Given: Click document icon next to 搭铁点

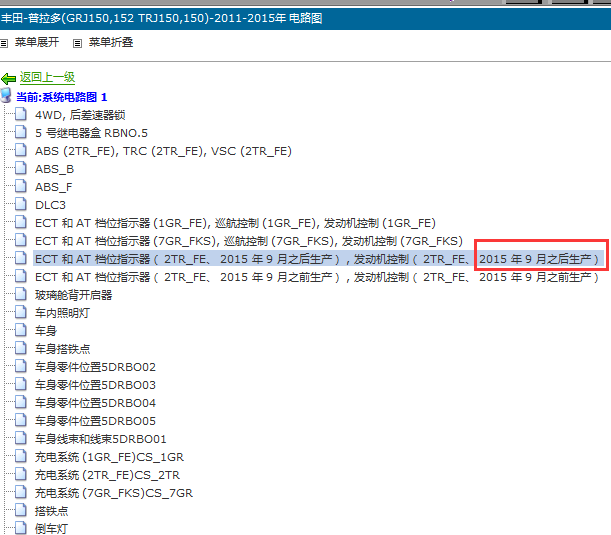Looking at the screenshot, I should (x=21, y=510).
